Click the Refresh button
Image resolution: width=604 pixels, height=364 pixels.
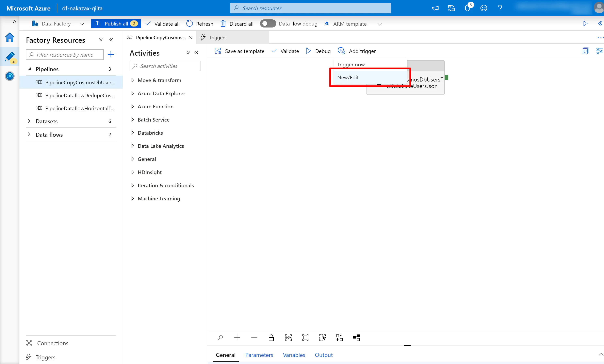click(x=199, y=24)
